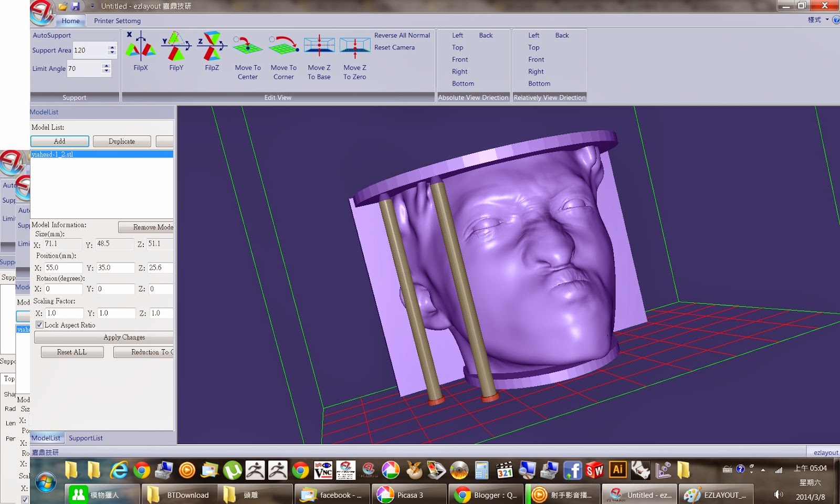Image resolution: width=840 pixels, height=504 pixels.
Task: Click the Position Z field showing 25.6
Action: pyautogui.click(x=161, y=268)
